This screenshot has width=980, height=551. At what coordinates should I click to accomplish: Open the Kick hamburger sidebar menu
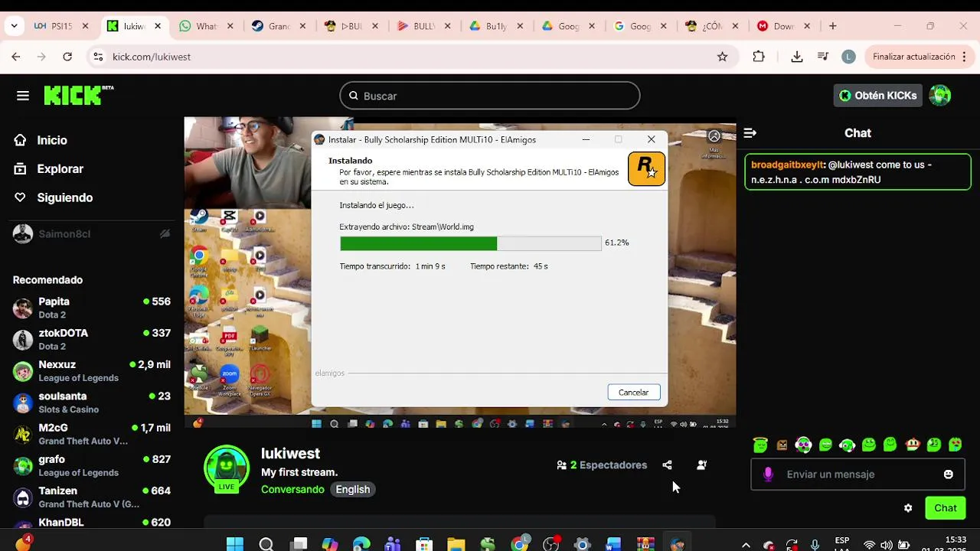(23, 96)
